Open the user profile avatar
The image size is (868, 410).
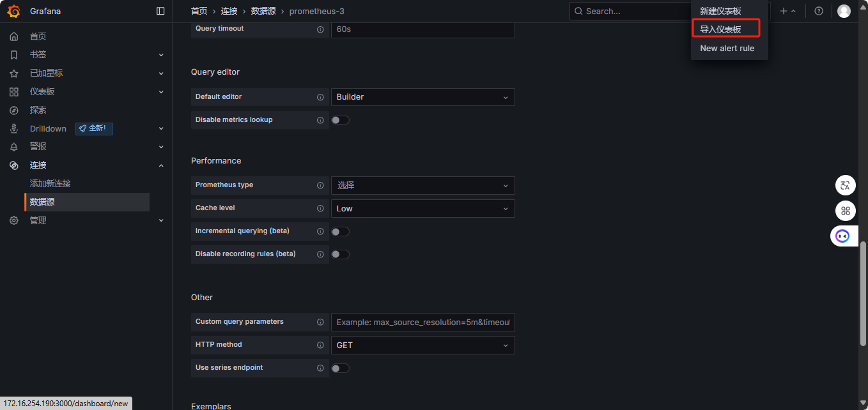pyautogui.click(x=844, y=11)
